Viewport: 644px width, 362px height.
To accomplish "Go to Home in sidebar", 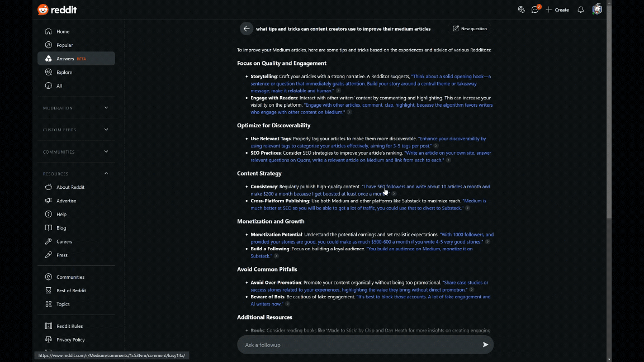I will (x=76, y=31).
